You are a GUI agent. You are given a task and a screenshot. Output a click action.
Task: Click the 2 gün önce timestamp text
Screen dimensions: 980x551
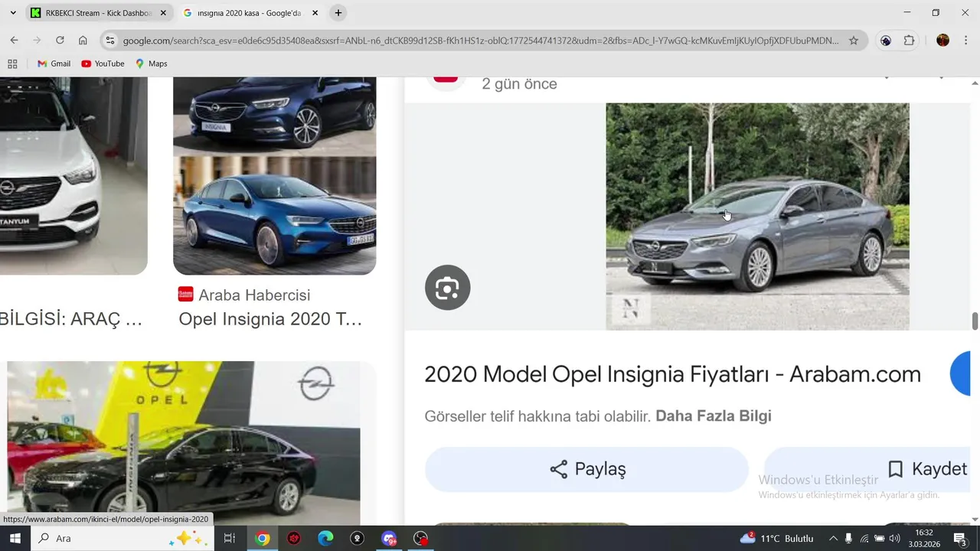(x=519, y=84)
